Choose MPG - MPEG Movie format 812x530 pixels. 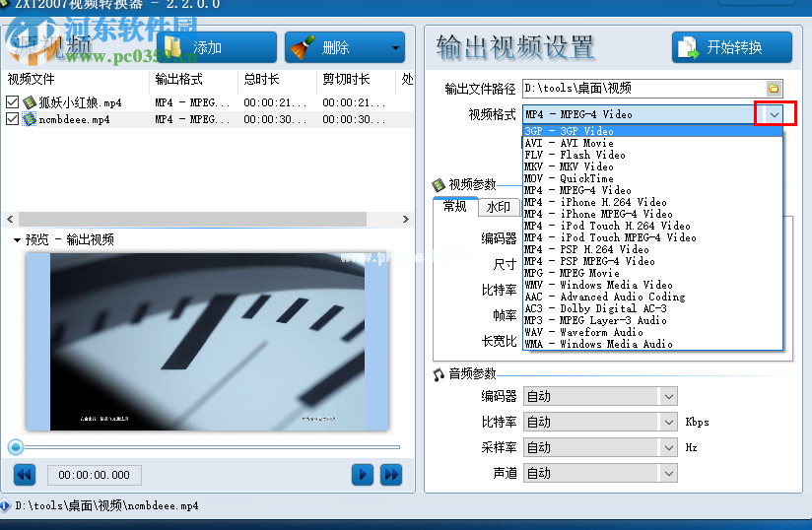(x=652, y=273)
